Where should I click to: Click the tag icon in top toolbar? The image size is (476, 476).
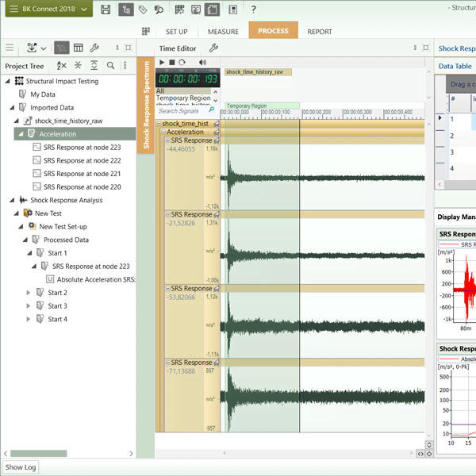click(143, 10)
